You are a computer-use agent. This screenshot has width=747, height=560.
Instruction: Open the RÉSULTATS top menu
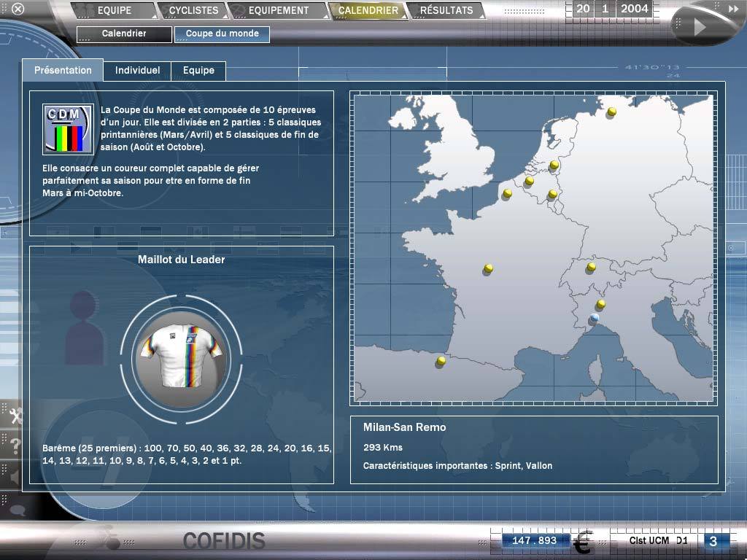(x=446, y=10)
